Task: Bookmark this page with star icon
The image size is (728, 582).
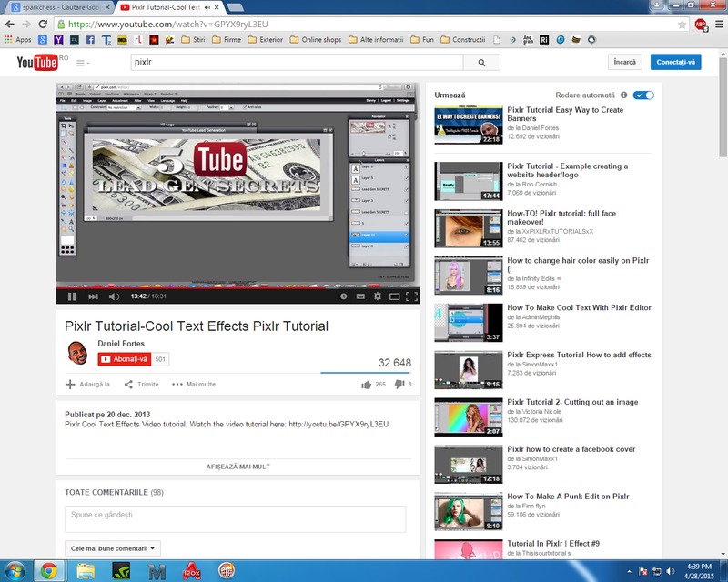Action: coord(682,25)
